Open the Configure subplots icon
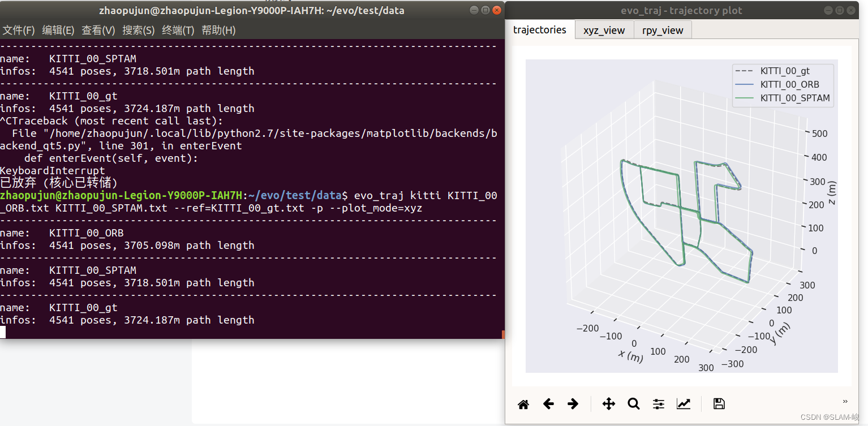 [x=658, y=404]
